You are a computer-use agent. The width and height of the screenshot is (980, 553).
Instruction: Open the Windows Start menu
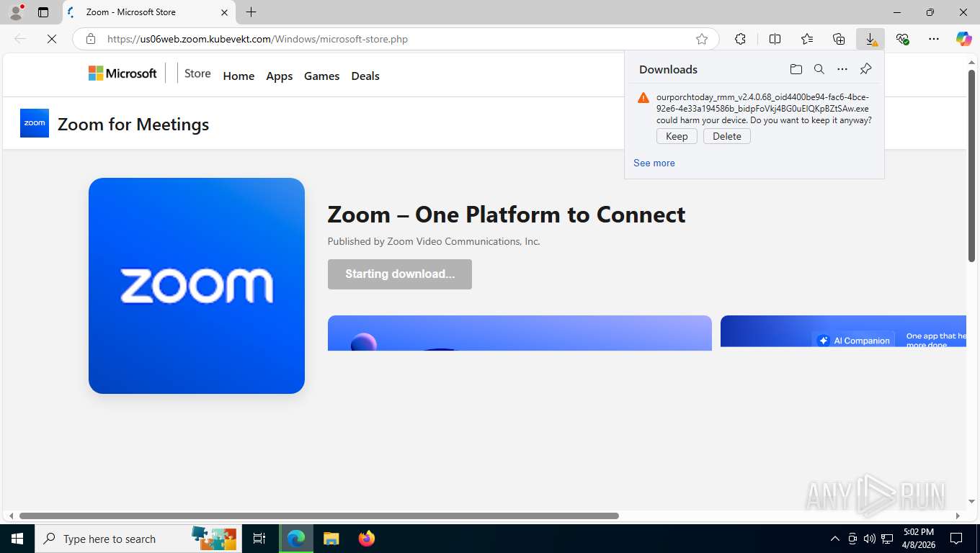click(17, 539)
